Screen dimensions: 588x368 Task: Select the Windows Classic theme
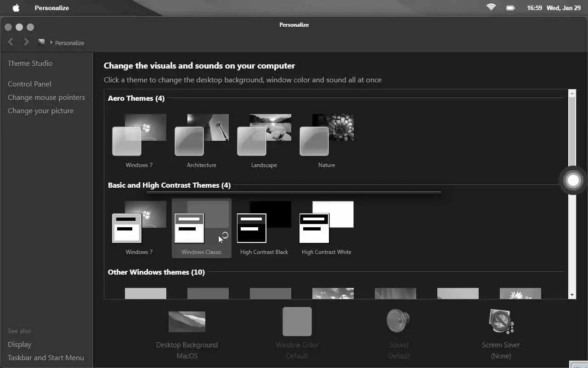(202, 228)
